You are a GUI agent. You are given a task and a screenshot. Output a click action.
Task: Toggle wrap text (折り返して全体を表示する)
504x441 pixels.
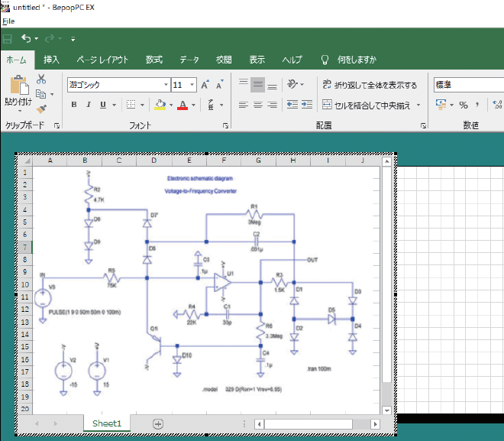click(370, 85)
